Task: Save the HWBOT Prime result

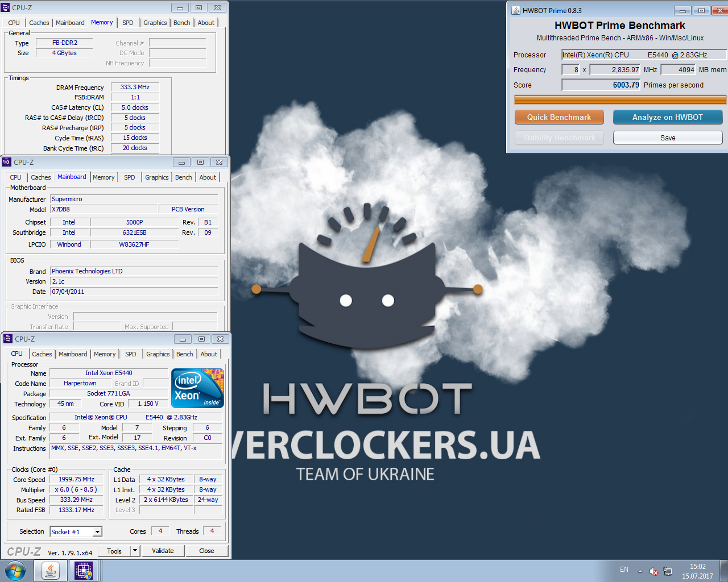Action: 668,138
